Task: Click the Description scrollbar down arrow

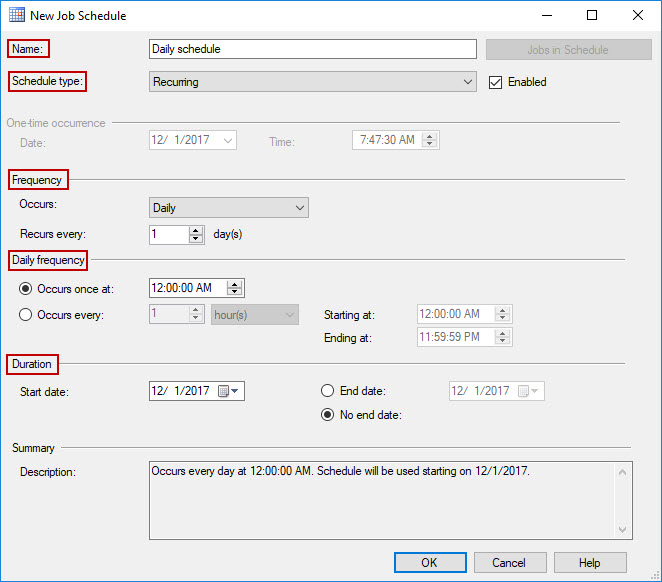Action: coord(622,529)
